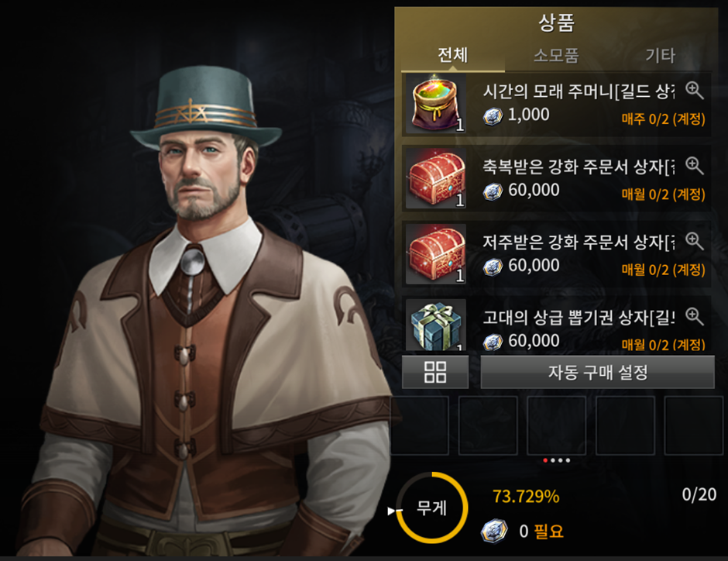Viewport: 728px width, 561px height.
Task: Switch to the 소모품 tab
Action: coord(556,56)
